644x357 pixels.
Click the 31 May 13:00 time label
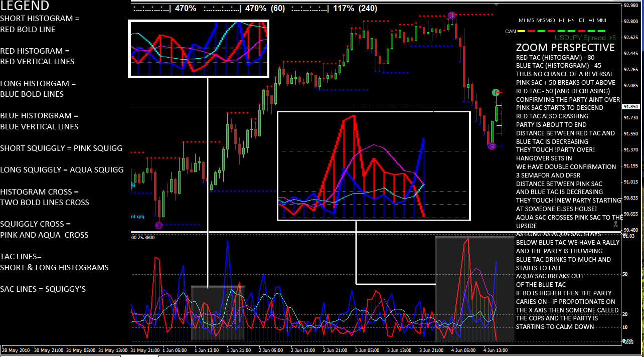click(114, 350)
